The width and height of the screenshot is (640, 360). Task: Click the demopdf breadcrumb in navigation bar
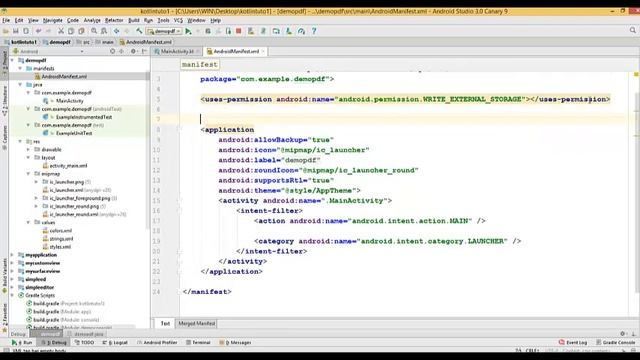coord(58,42)
